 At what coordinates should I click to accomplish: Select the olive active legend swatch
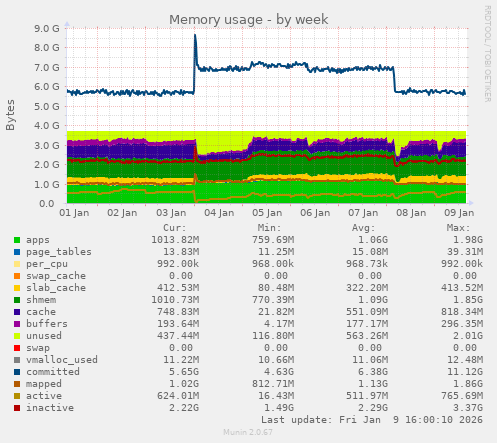pos(17,396)
